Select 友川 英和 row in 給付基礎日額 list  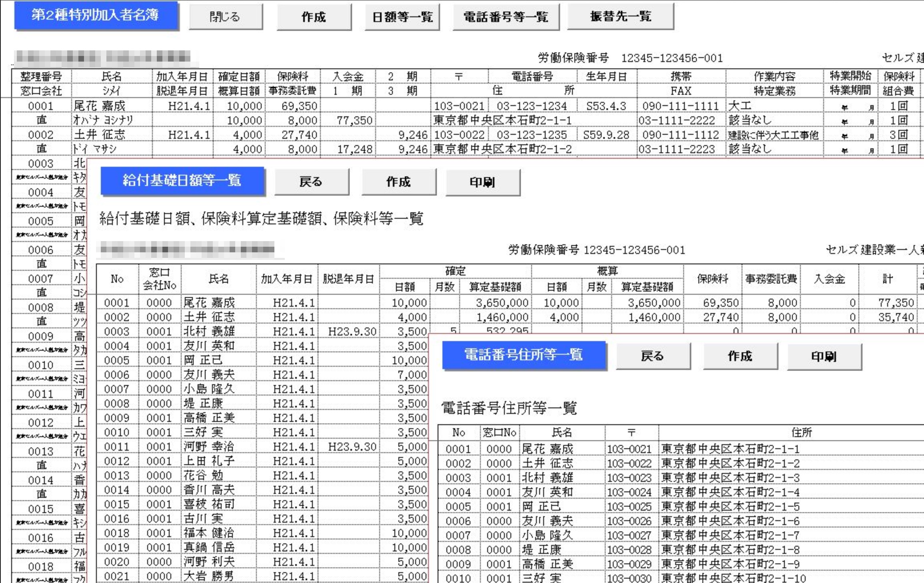coord(209,346)
